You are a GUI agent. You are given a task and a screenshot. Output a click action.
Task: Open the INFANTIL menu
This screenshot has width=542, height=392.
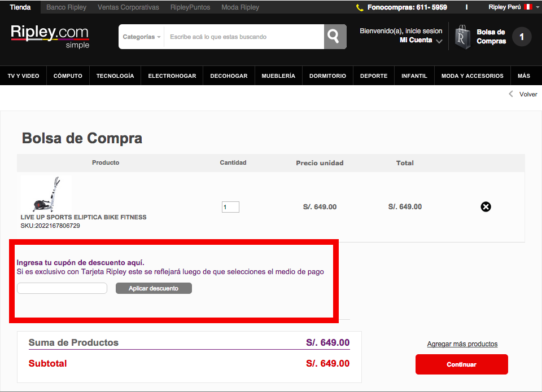(414, 76)
